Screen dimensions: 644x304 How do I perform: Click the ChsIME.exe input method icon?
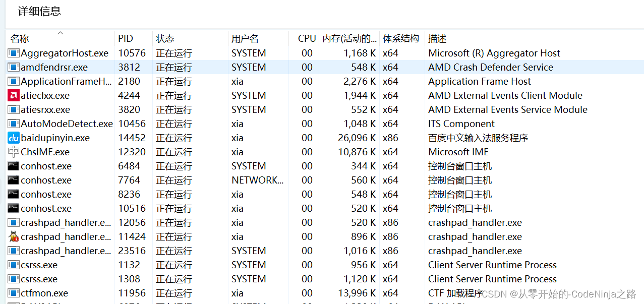(x=14, y=152)
